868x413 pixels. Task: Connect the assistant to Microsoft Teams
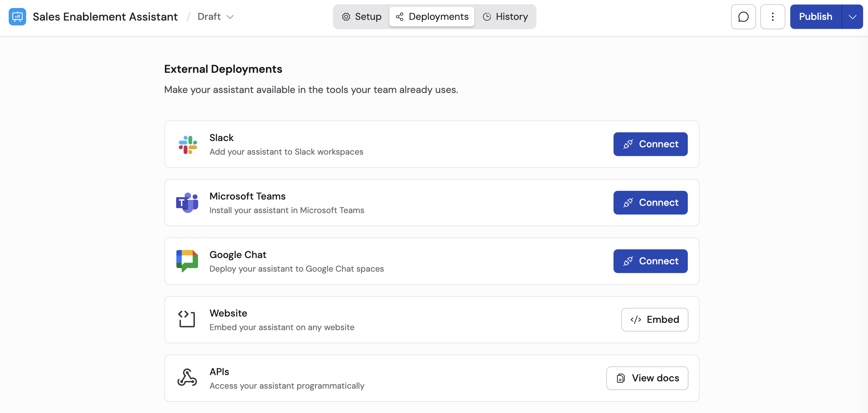tap(650, 202)
